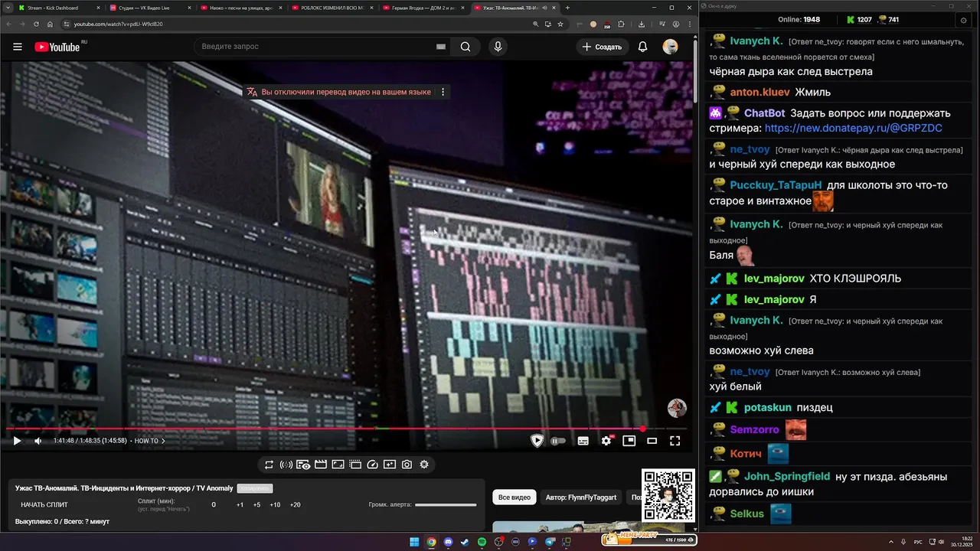Click the shield icon in player controls

tap(537, 441)
